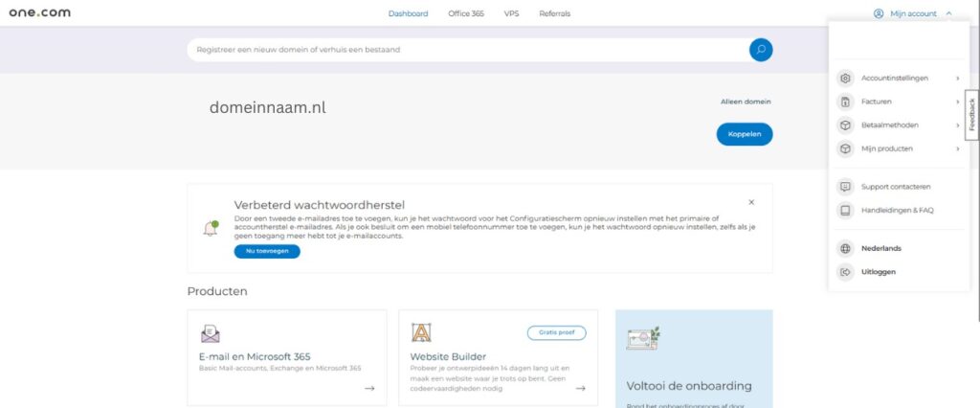Screen dimensions: 980x408
Task: Click the Uitloggen exit icon
Action: [845, 272]
